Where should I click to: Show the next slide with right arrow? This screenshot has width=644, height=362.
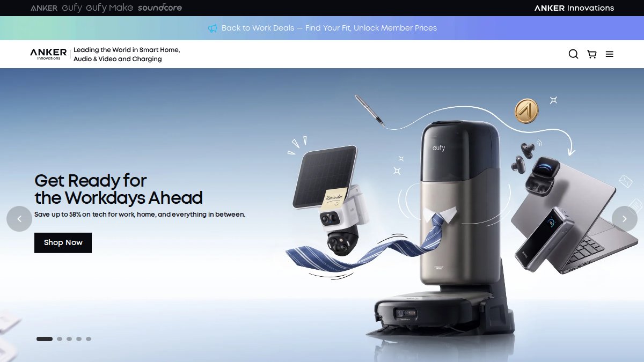pos(625,219)
